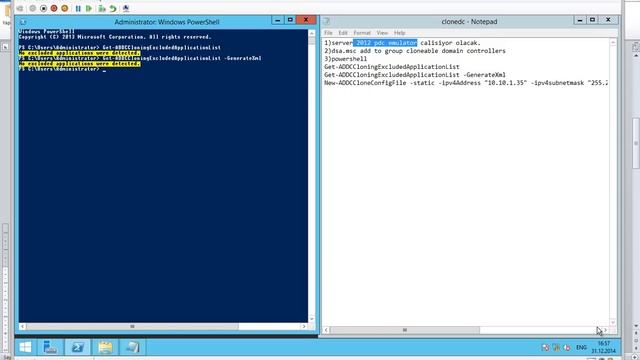Click the outer VM window's vertical scrollbar
Image resolution: width=640 pixels, height=360 pixels.
636,143
